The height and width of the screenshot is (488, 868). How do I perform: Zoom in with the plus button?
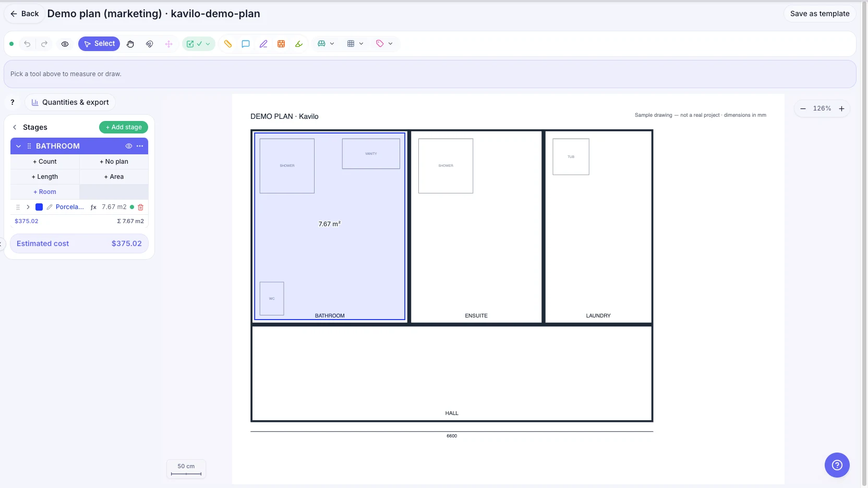click(841, 108)
